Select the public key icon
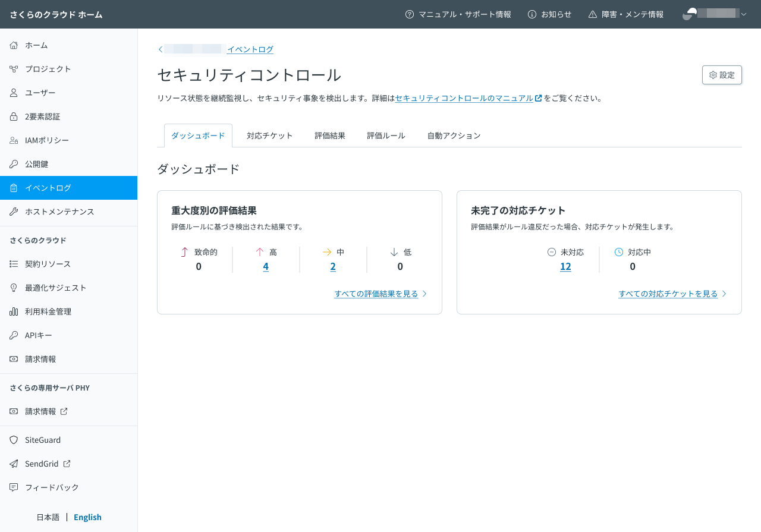 point(14,164)
